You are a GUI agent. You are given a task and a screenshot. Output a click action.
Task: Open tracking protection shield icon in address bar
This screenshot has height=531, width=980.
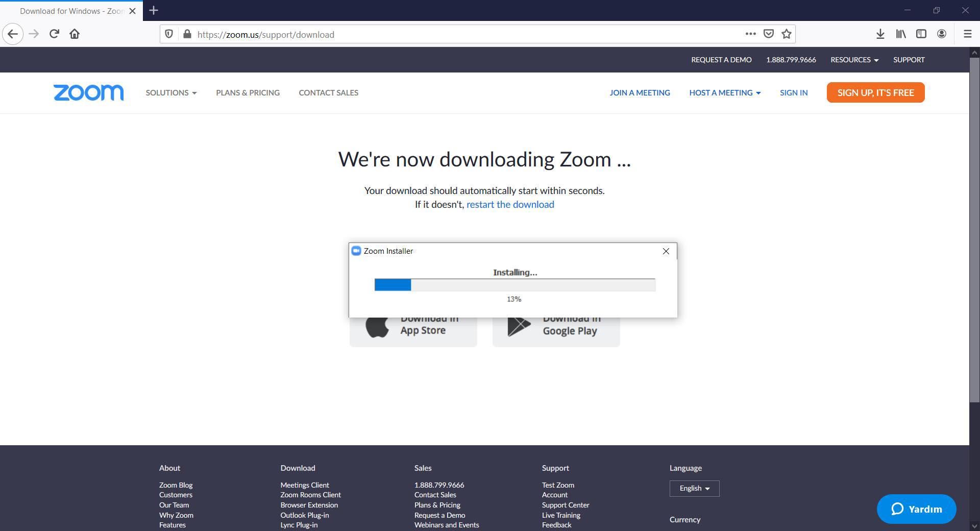[169, 34]
